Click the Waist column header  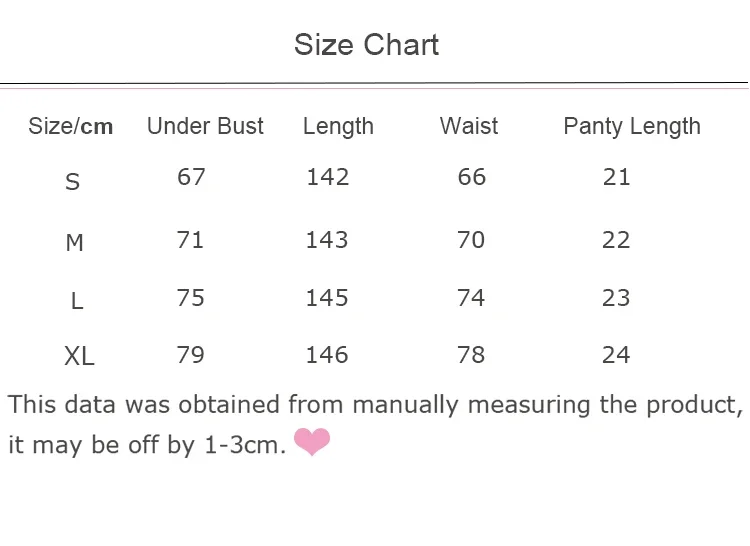[469, 126]
